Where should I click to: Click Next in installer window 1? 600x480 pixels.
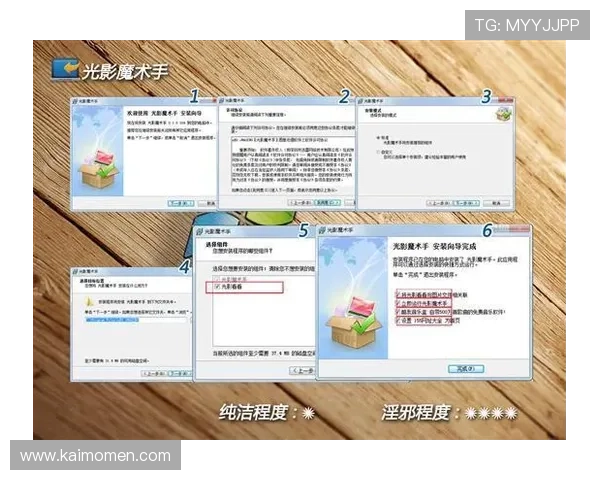click(x=181, y=203)
